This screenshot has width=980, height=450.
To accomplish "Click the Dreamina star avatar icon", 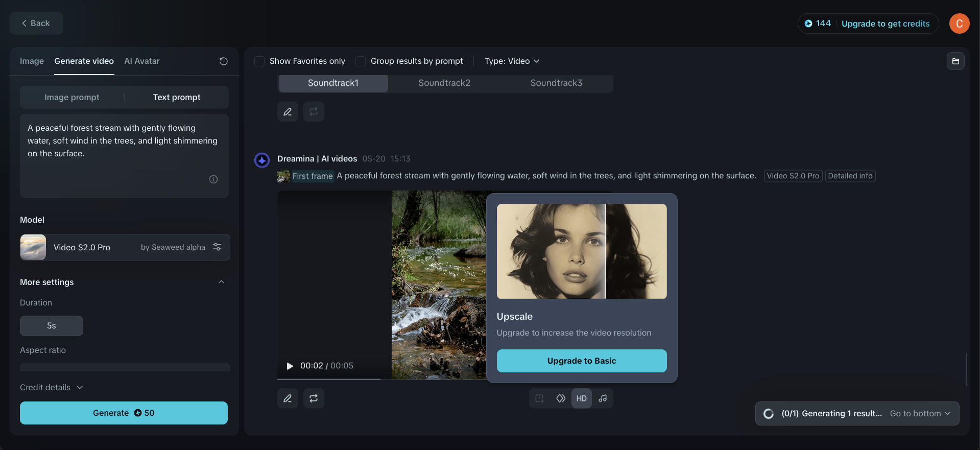I will click(262, 160).
